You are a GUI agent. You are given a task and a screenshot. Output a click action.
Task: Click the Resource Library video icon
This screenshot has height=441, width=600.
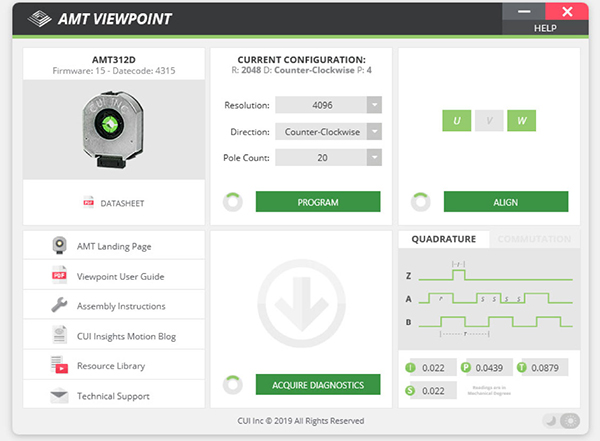coord(59,365)
